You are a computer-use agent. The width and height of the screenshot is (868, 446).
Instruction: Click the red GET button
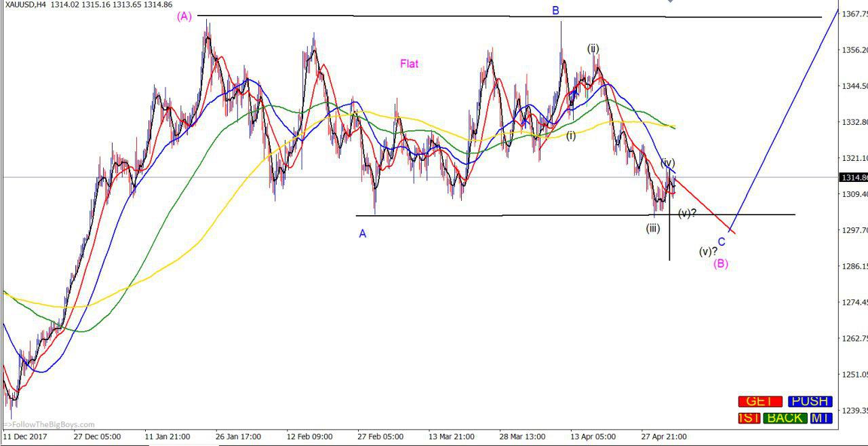click(760, 401)
